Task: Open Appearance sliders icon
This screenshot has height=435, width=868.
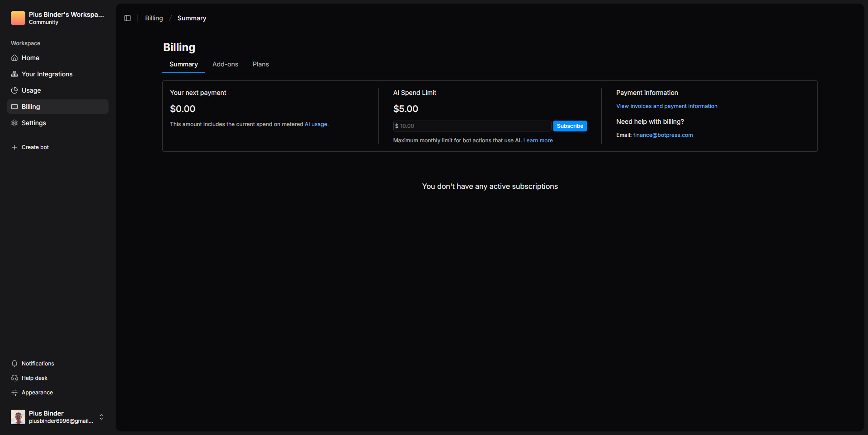Action: 14,393
